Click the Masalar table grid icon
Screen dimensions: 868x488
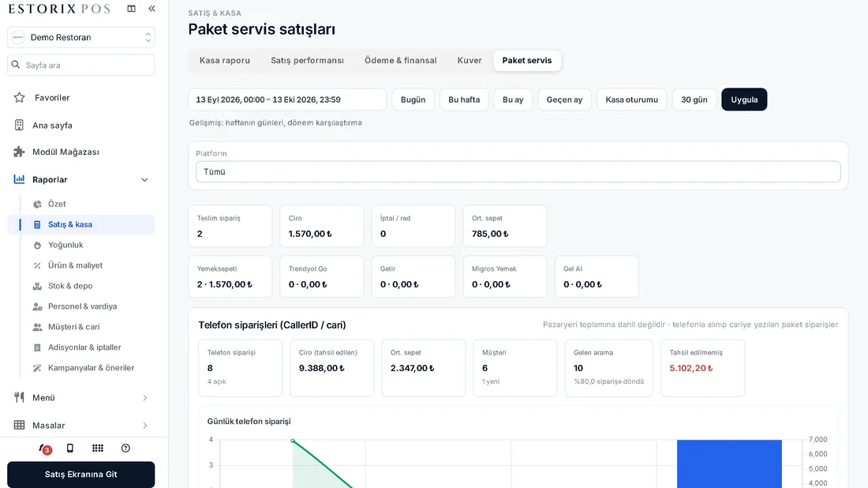[x=20, y=425]
